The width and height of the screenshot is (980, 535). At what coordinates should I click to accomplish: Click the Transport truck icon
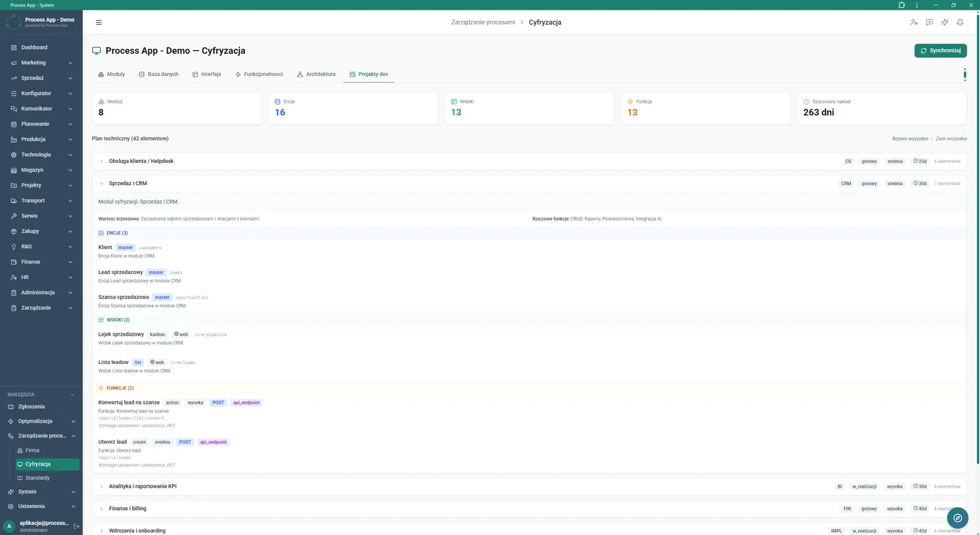[x=13, y=200]
